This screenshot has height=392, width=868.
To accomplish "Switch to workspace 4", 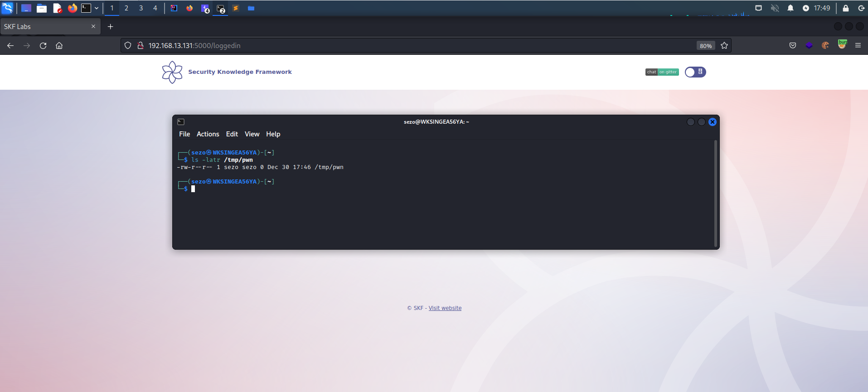I will click(155, 8).
